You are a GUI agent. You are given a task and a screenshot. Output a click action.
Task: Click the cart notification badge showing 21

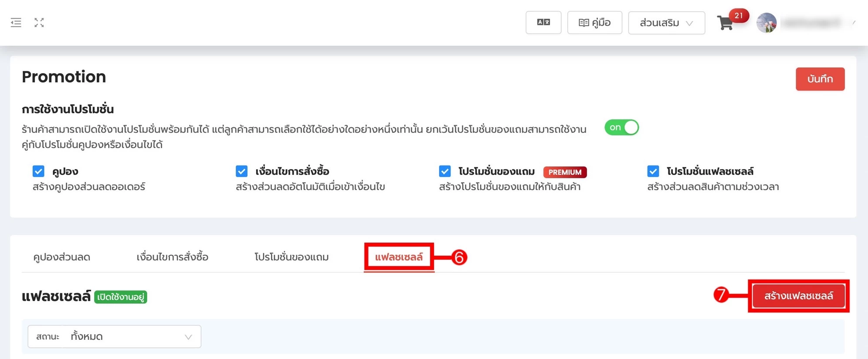tap(739, 16)
